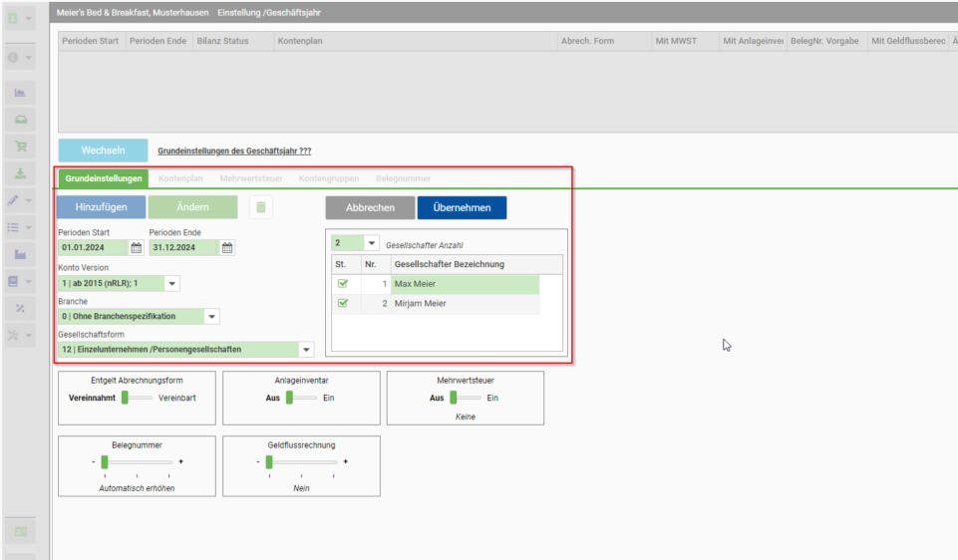Click the Mit MWST column header

pos(686,41)
